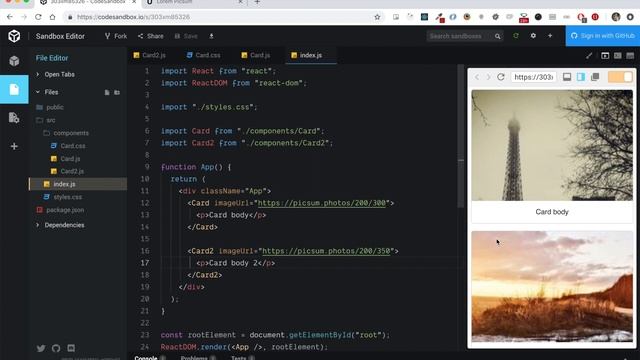Refresh the preview pane
The image size is (640, 360).
pos(501,77)
